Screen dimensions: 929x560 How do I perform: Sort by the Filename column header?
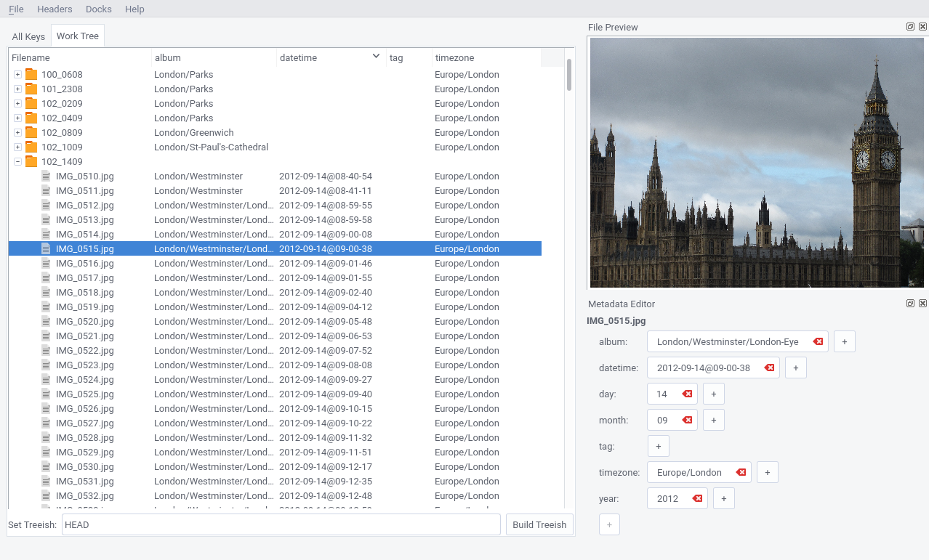point(80,57)
